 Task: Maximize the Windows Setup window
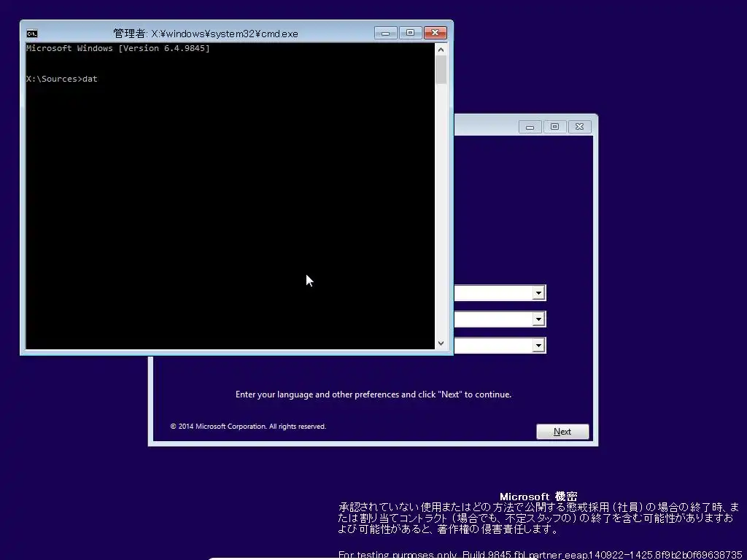tap(554, 127)
